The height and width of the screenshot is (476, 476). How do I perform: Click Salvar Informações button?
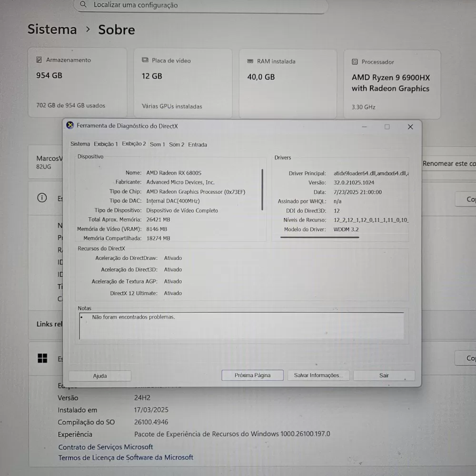click(318, 375)
